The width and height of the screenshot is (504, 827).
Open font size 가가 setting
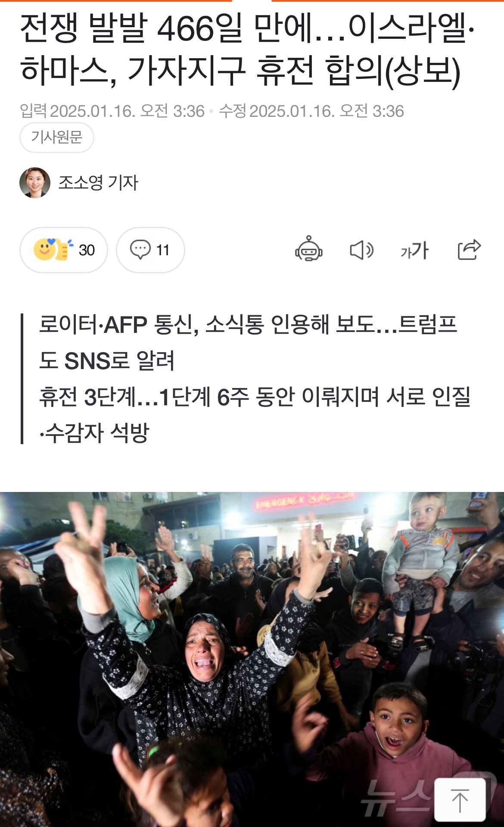414,251
